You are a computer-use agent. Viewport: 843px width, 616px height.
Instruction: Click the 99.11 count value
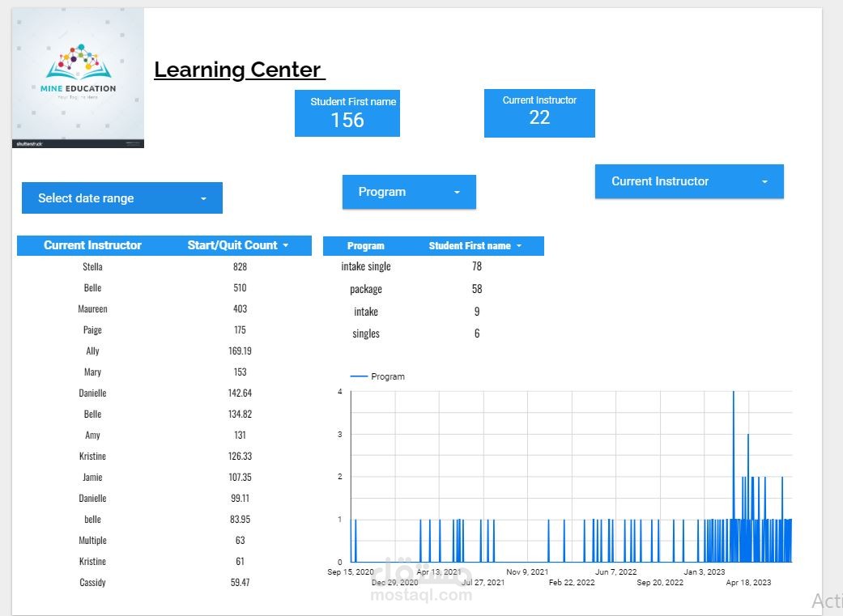[240, 499]
